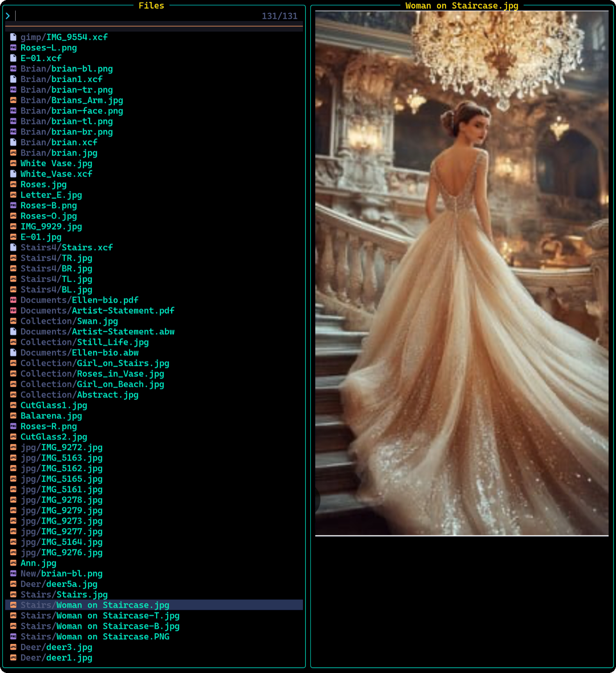Click the 131/131 match counter
This screenshot has height=673, width=616.
coord(279,16)
